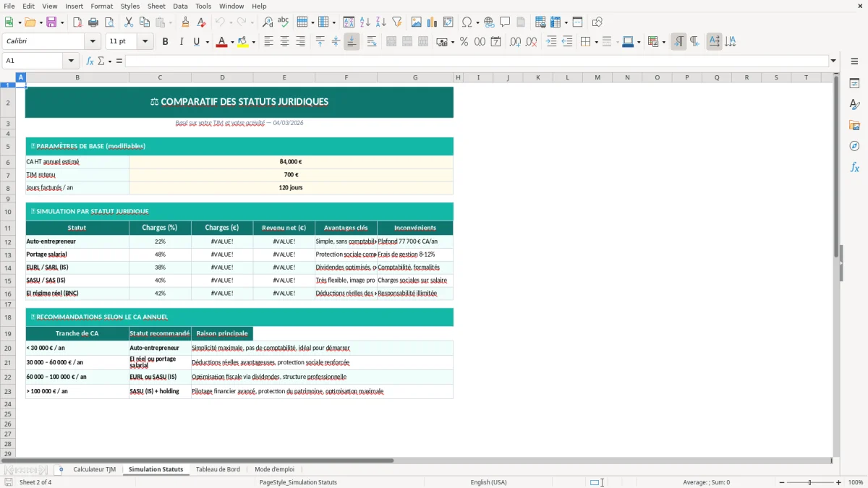This screenshot has width=868, height=488.
Task: Toggle Bold formatting
Action: [x=165, y=42]
